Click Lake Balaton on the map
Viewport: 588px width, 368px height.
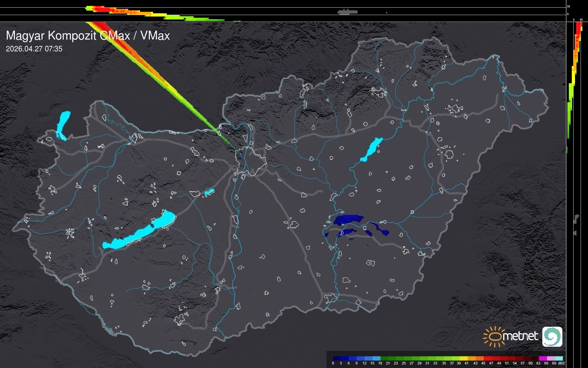139,233
